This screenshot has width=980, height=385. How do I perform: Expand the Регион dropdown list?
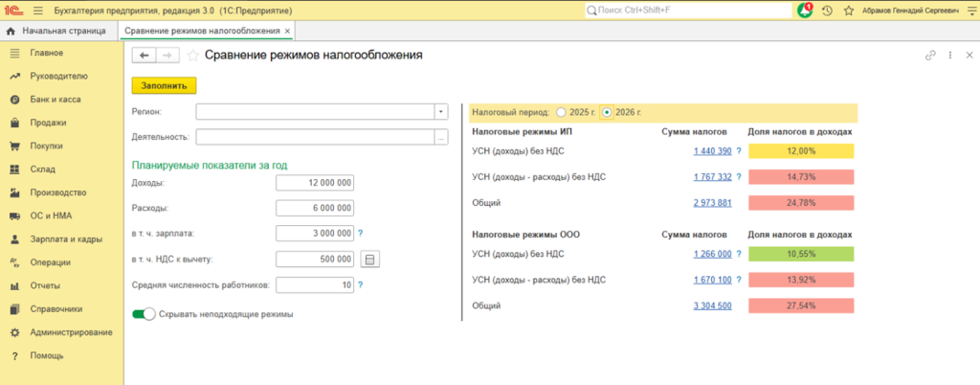[x=441, y=111]
